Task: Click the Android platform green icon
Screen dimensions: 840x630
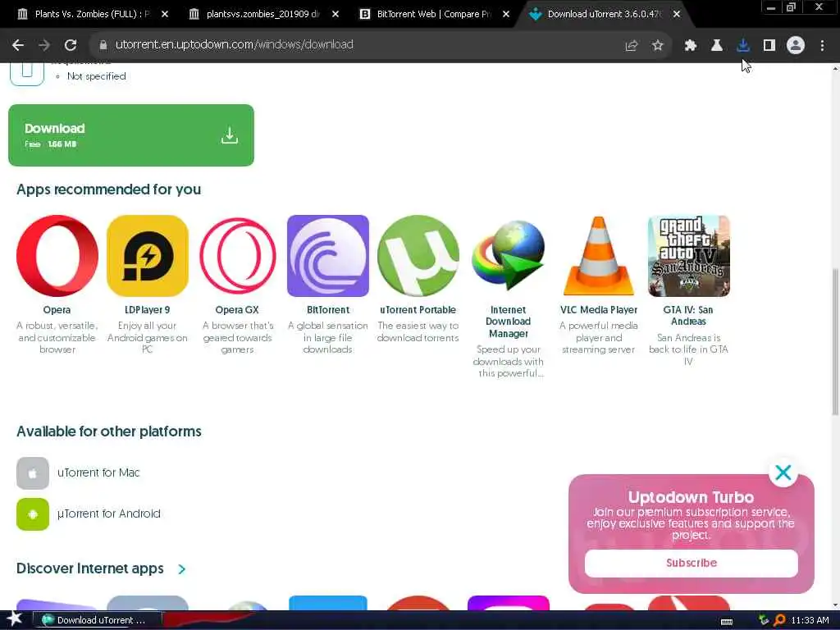Action: coord(33,514)
